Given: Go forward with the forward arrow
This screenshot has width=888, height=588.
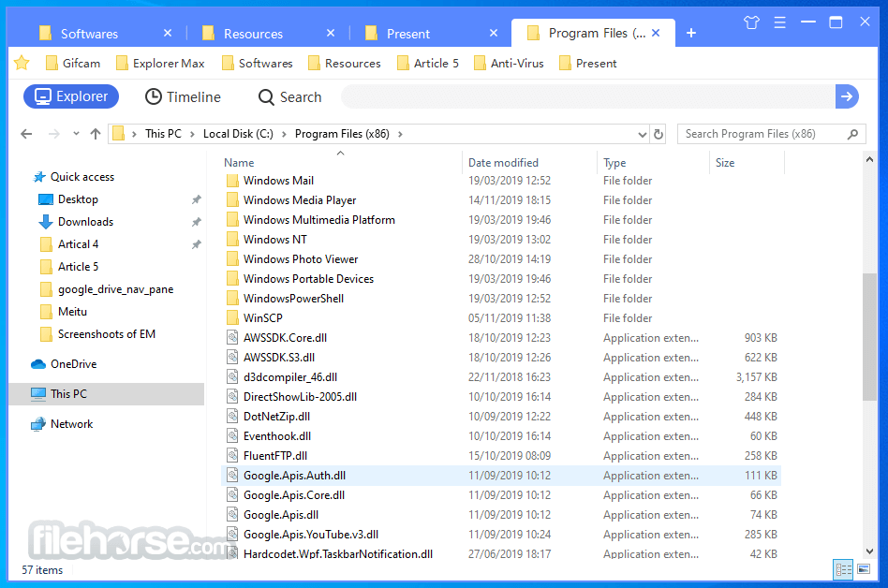Looking at the screenshot, I should pyautogui.click(x=53, y=134).
